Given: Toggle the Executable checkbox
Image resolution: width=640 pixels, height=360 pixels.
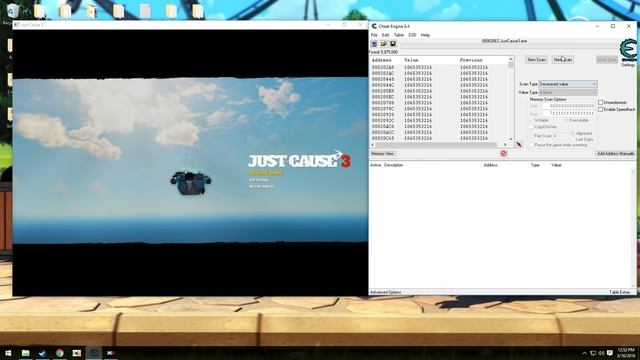Looking at the screenshot, I should (567, 120).
